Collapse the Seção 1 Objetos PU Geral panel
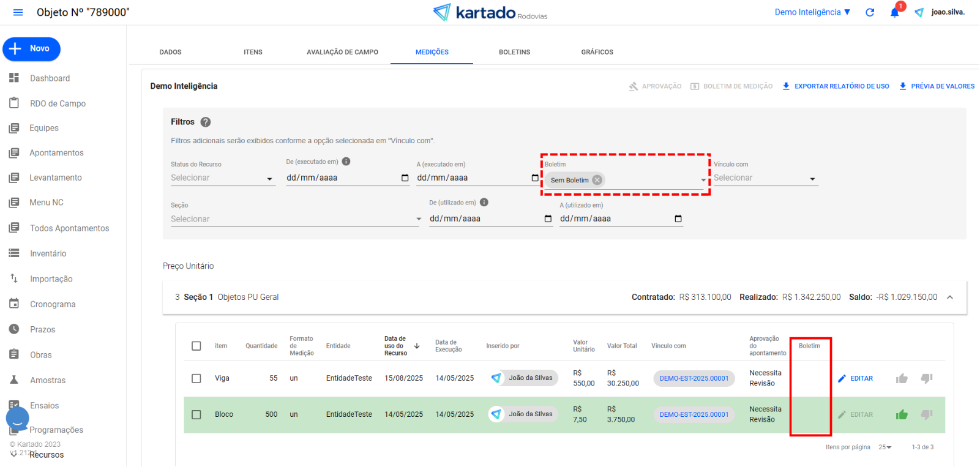This screenshot has width=980, height=467. 950,297
